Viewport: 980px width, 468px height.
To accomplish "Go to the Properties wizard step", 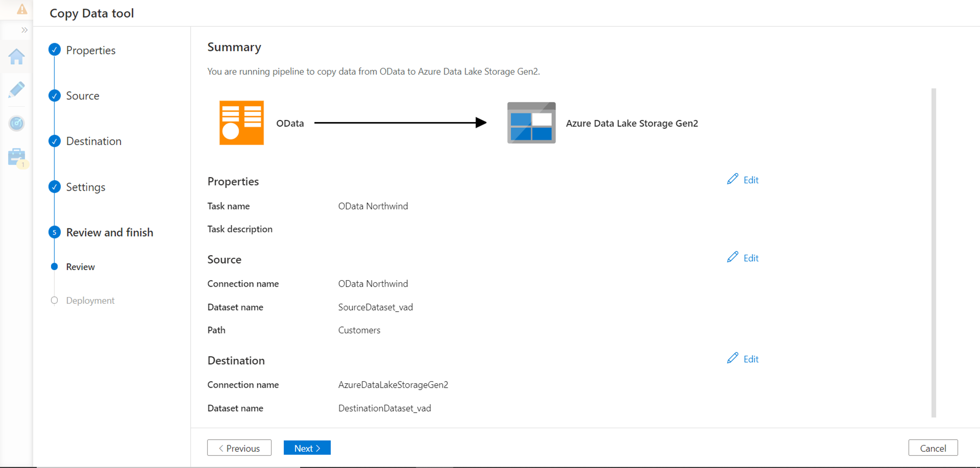I will [x=91, y=50].
